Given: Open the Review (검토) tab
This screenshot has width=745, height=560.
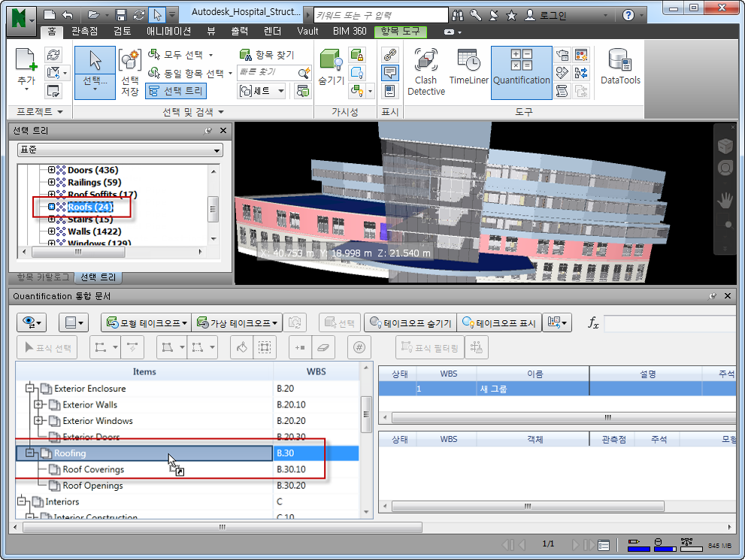Looking at the screenshot, I should point(123,32).
